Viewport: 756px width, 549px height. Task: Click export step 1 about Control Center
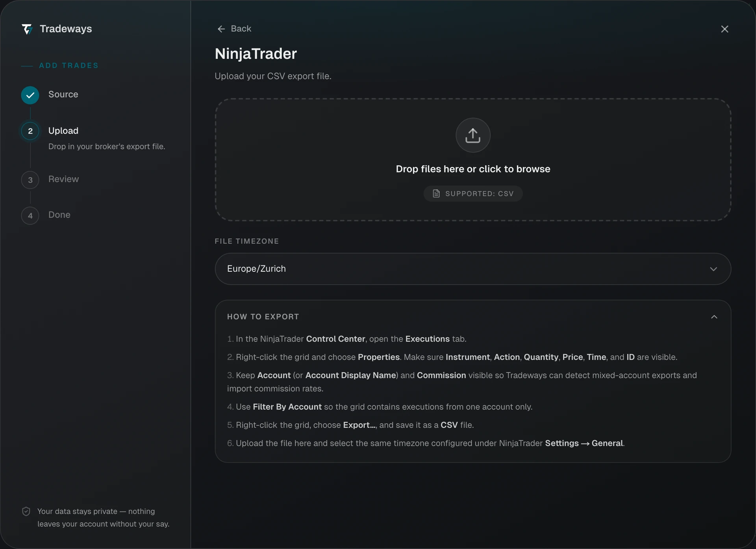point(346,339)
